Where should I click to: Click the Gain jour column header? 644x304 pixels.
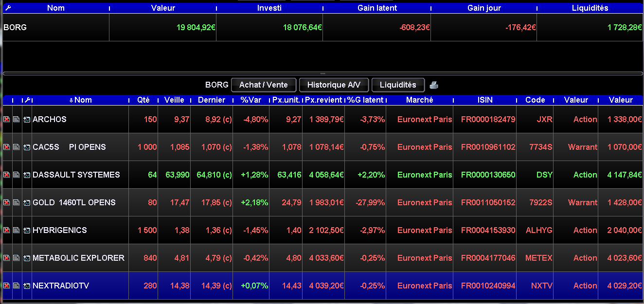click(x=484, y=8)
